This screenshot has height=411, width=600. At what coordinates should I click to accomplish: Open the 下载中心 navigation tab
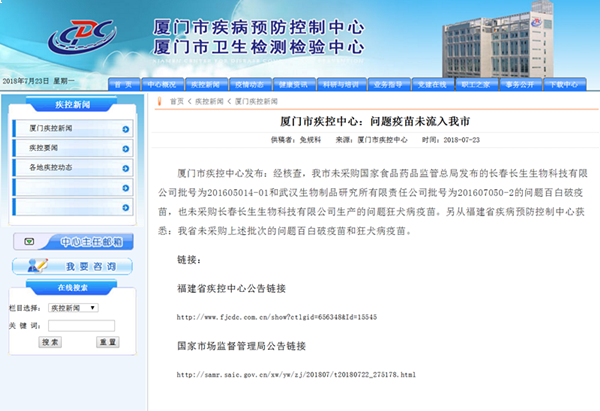(x=564, y=84)
